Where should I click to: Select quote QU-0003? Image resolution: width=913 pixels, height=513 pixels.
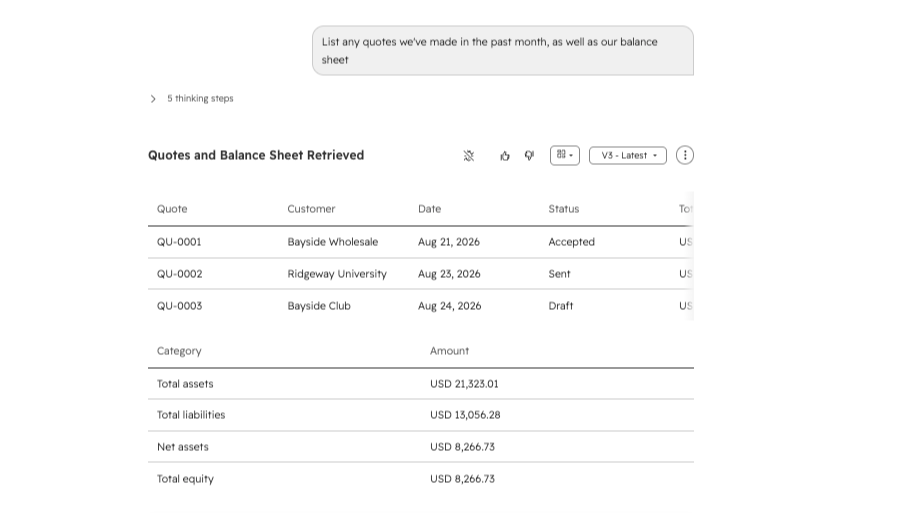point(179,306)
